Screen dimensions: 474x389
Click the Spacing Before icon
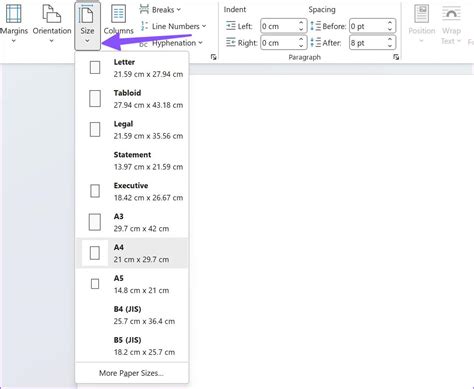click(x=315, y=26)
